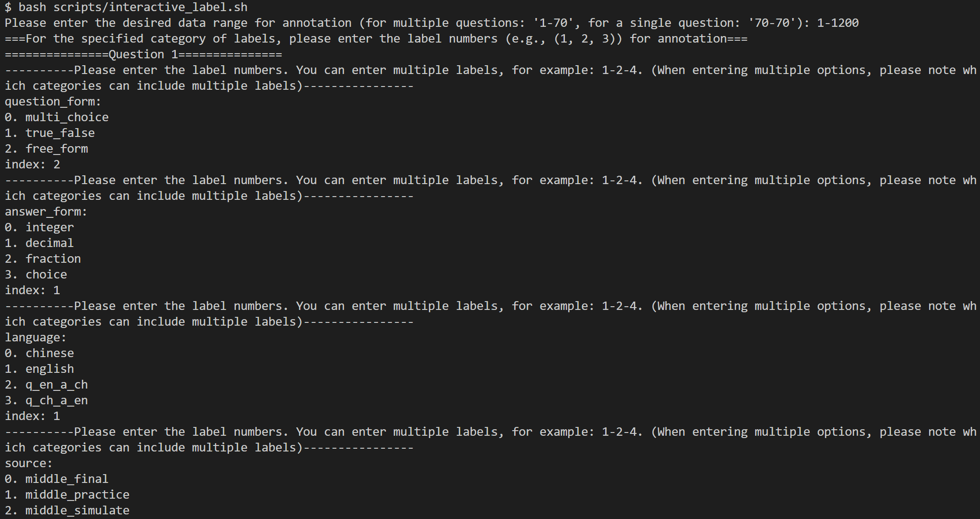Screen dimensions: 980x519
Task: Click the entered data range value 1-1200
Action: click(x=837, y=23)
